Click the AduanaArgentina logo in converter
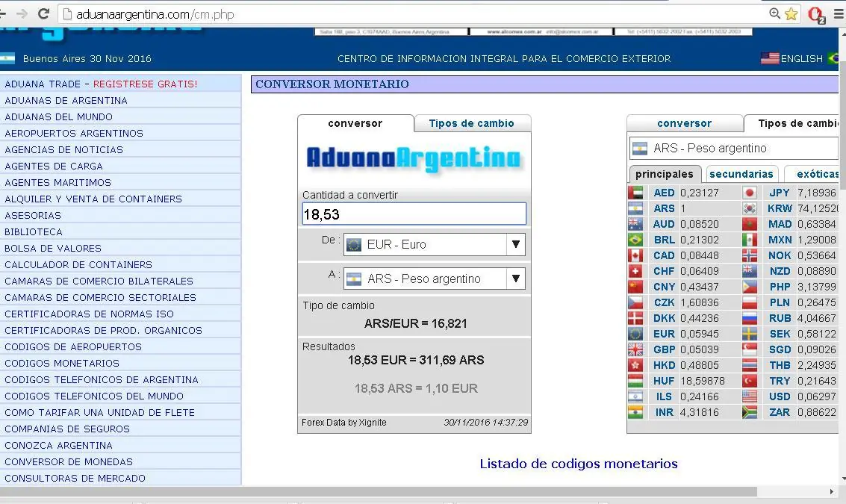This screenshot has width=846, height=504. pos(414,158)
